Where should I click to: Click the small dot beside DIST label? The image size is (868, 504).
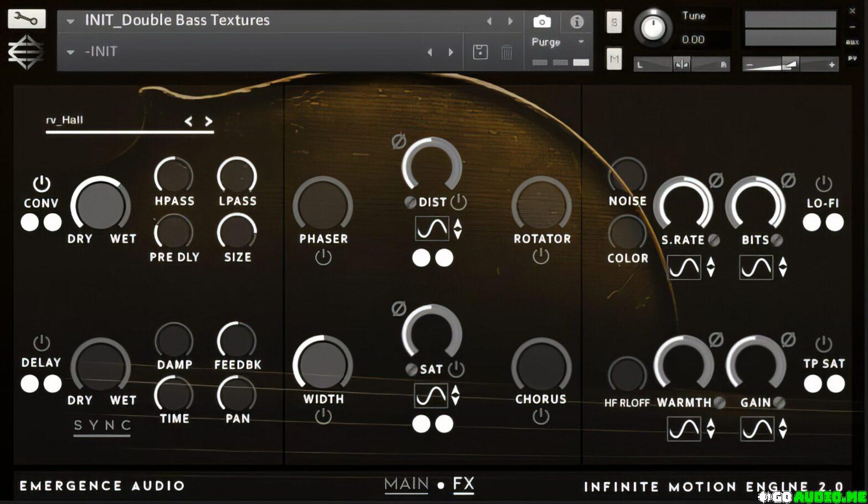pyautogui.click(x=410, y=203)
